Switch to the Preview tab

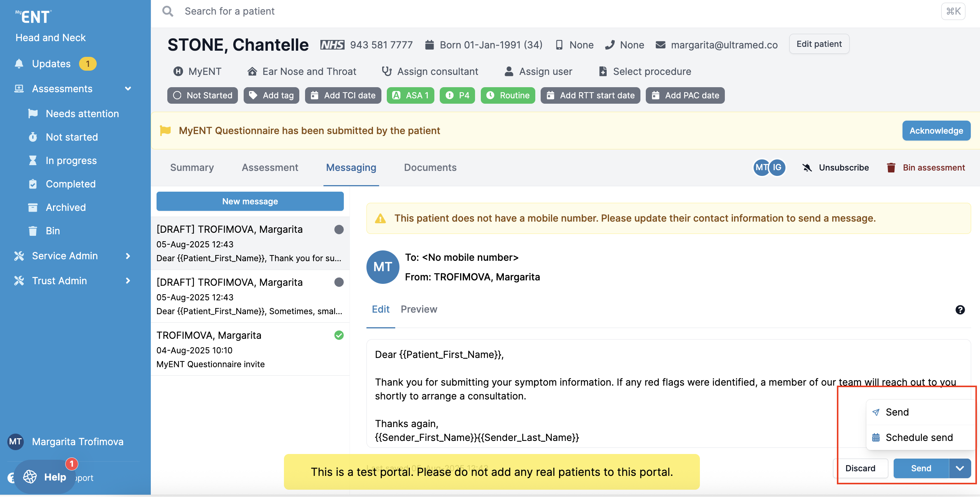click(x=419, y=309)
